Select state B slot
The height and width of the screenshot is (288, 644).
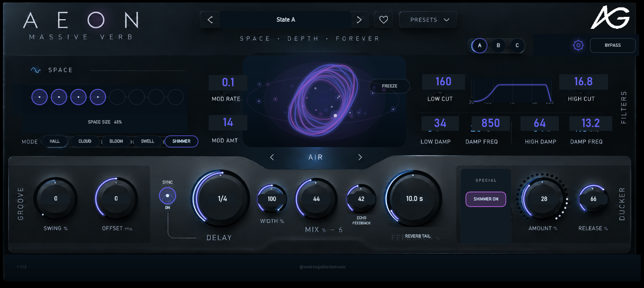(498, 46)
